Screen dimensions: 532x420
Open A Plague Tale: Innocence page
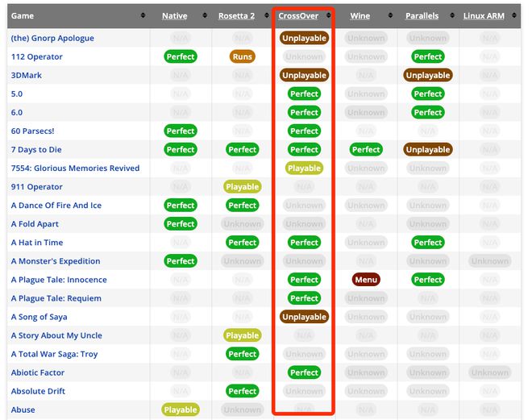59,280
